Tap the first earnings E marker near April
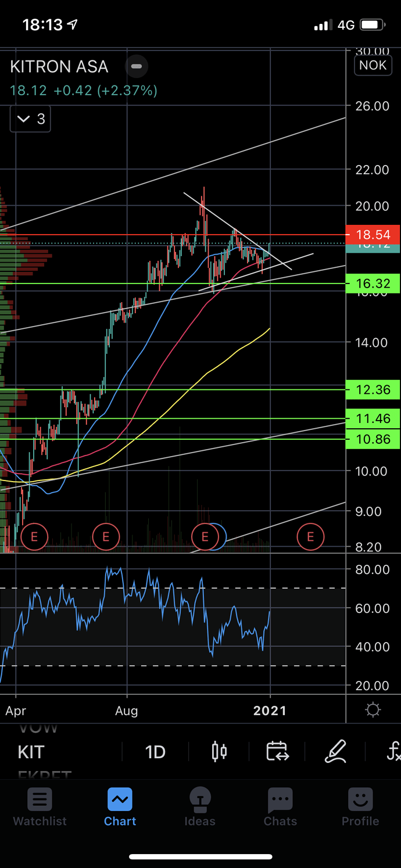Viewport: 401px width, 868px height. point(34,537)
